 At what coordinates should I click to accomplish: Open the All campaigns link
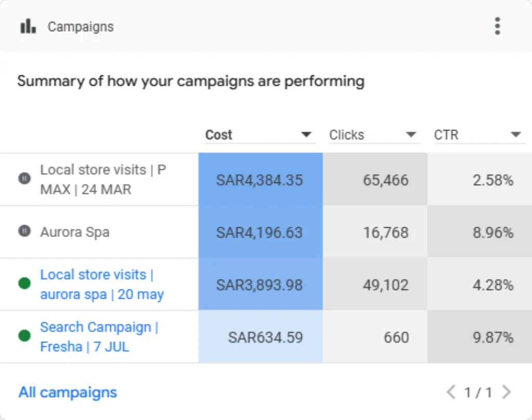68,392
